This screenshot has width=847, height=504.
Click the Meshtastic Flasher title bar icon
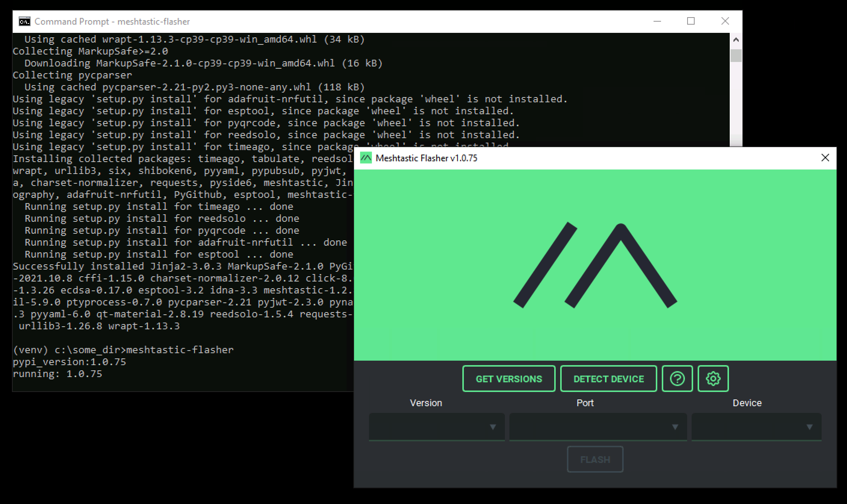coord(366,158)
